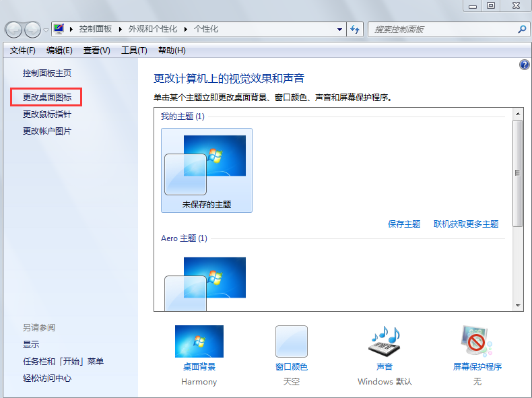
Task: Expand the address bar history dropdown
Action: tap(340, 30)
